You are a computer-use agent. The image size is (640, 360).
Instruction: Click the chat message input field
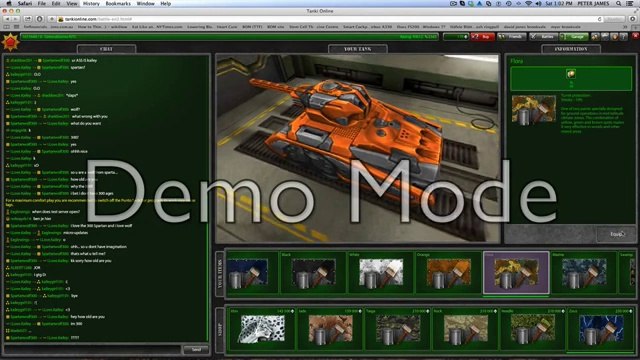coord(92,349)
